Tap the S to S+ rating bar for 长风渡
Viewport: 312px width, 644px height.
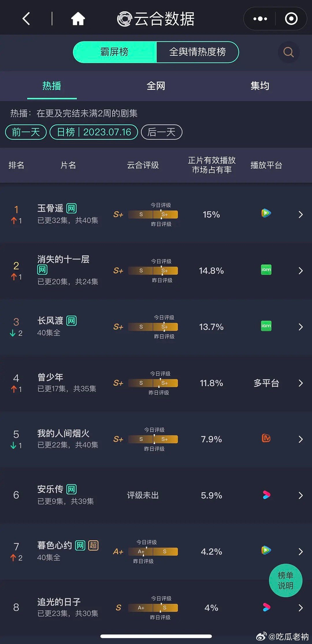[x=153, y=327]
